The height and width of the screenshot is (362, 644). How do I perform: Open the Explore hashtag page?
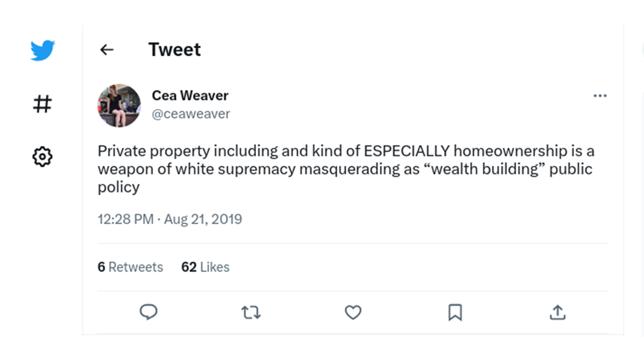coord(42,104)
